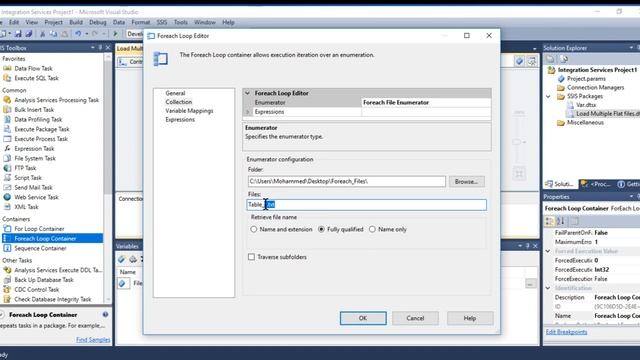Select Analysis Services Execute DDL Task
The width and height of the screenshot is (640, 360).
pyautogui.click(x=58, y=270)
